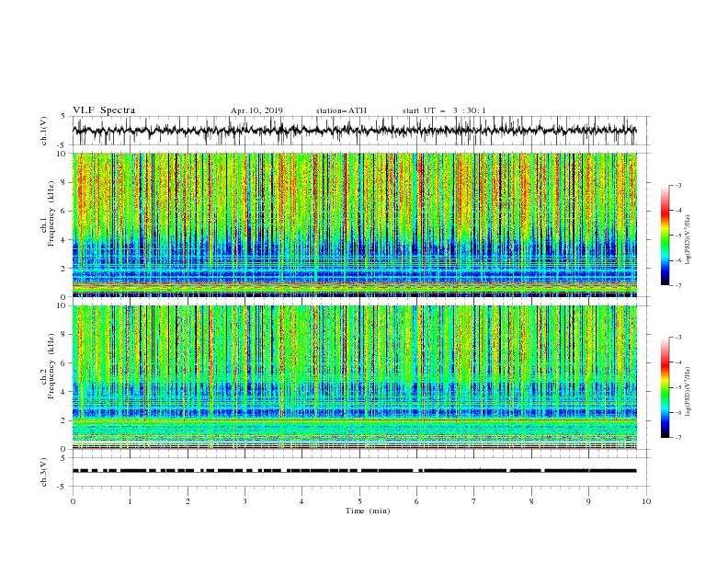728x563 pixels.
Task: Click time axis tick label '6'
Action: click(416, 501)
